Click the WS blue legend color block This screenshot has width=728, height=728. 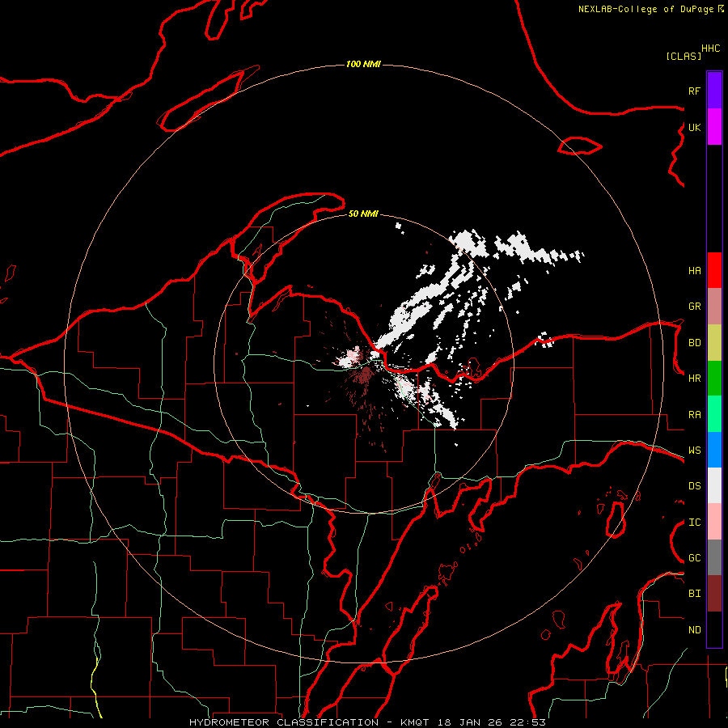click(x=714, y=450)
